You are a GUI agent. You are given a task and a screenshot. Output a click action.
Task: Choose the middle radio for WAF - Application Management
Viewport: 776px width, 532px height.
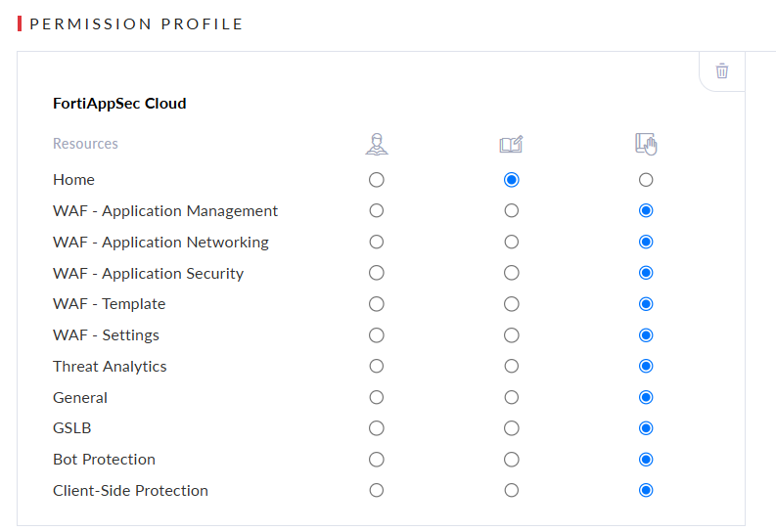pyautogui.click(x=511, y=211)
